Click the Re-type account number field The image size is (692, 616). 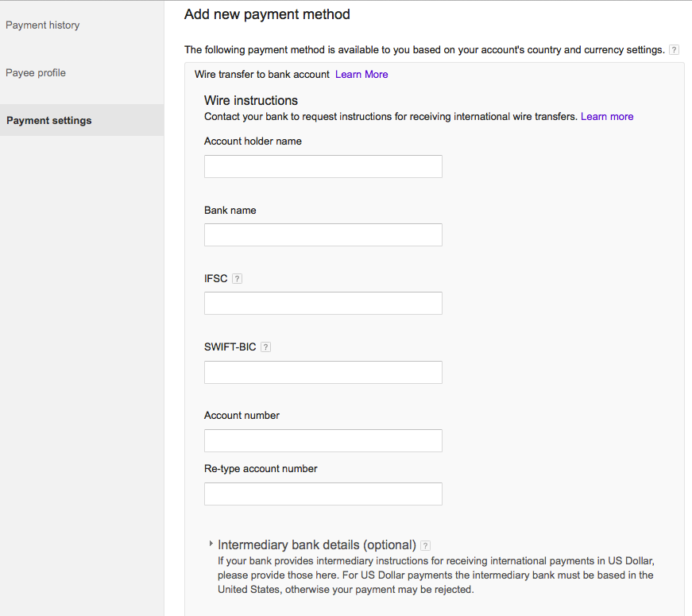(323, 494)
